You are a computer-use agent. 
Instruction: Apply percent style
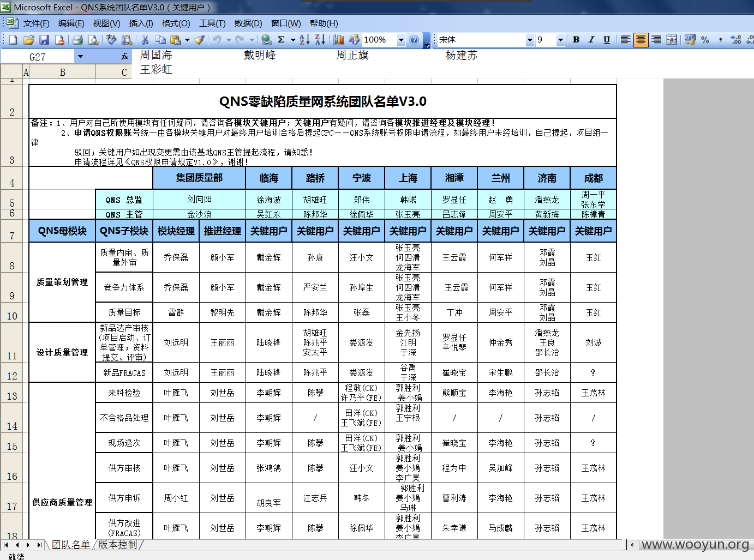[705, 40]
